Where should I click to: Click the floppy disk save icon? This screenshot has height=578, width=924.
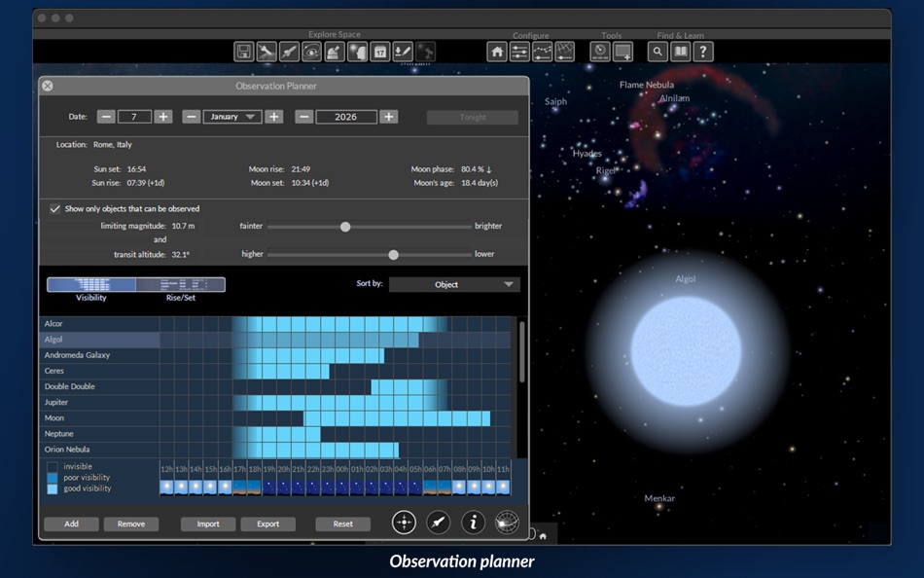tap(243, 52)
